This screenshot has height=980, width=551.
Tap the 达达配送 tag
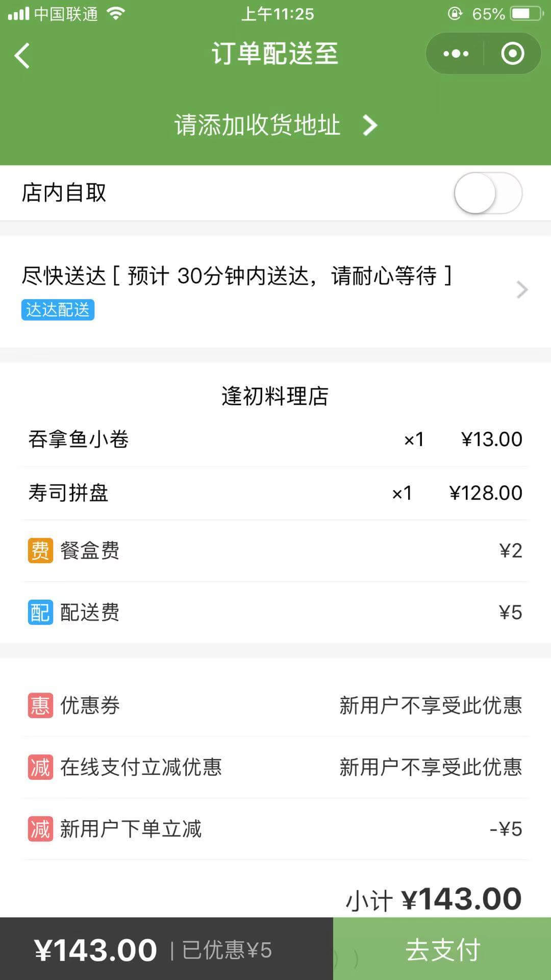(58, 310)
